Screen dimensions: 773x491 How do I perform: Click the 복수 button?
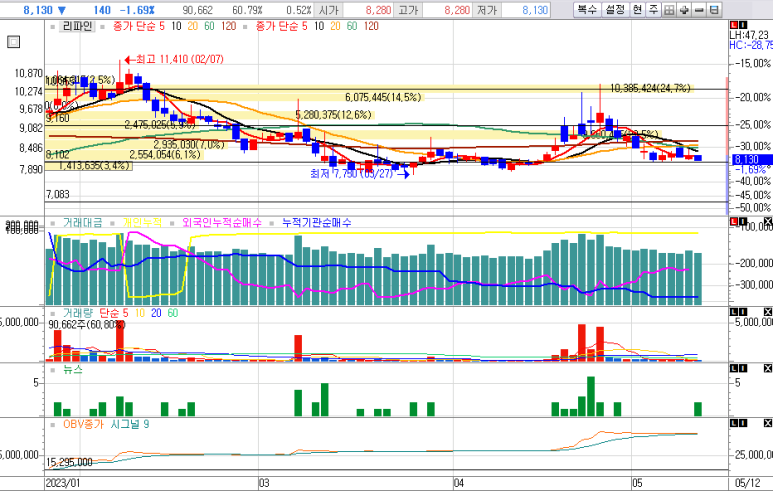tap(587, 10)
